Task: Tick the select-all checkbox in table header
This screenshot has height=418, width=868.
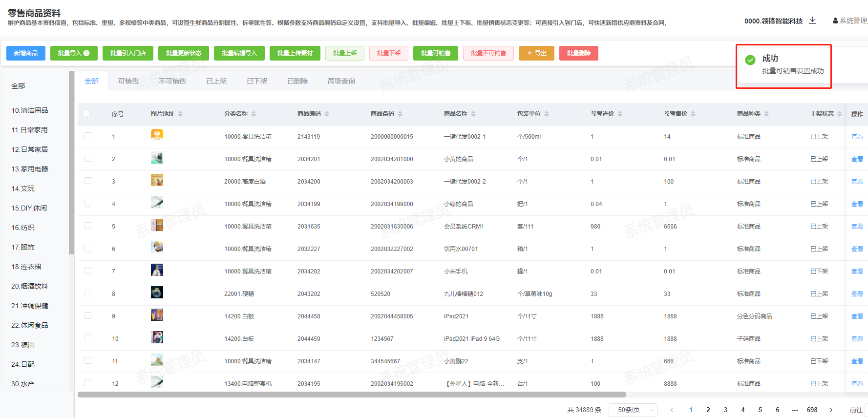Action: 86,113
